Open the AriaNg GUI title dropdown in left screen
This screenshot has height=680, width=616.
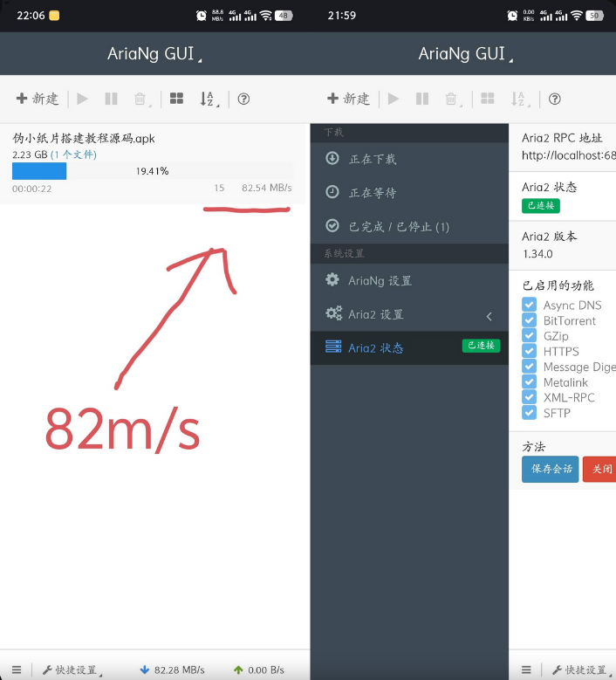coord(154,54)
